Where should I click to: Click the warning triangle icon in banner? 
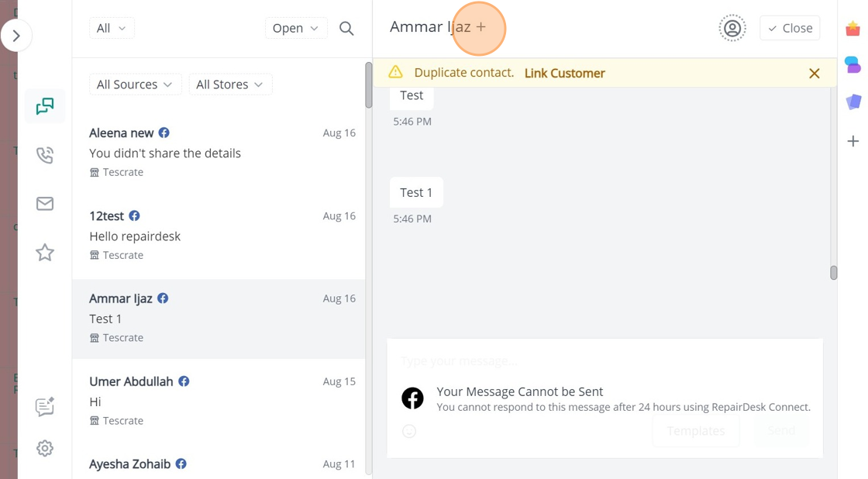click(x=395, y=72)
